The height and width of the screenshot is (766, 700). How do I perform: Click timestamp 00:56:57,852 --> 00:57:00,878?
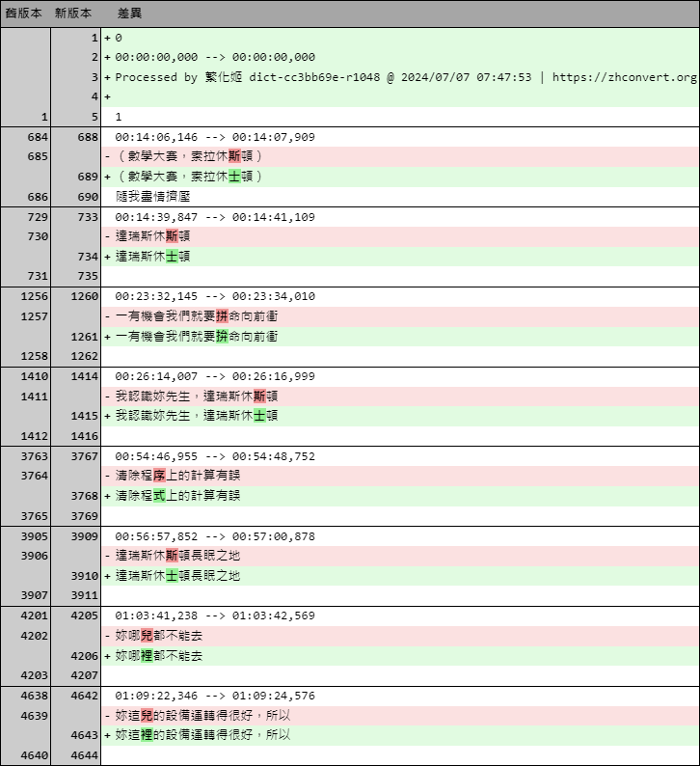click(215, 537)
